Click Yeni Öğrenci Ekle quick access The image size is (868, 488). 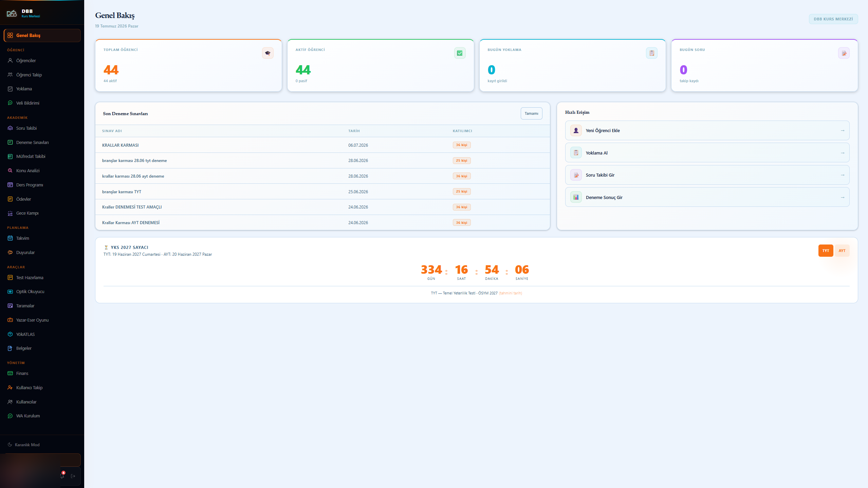[x=707, y=130]
